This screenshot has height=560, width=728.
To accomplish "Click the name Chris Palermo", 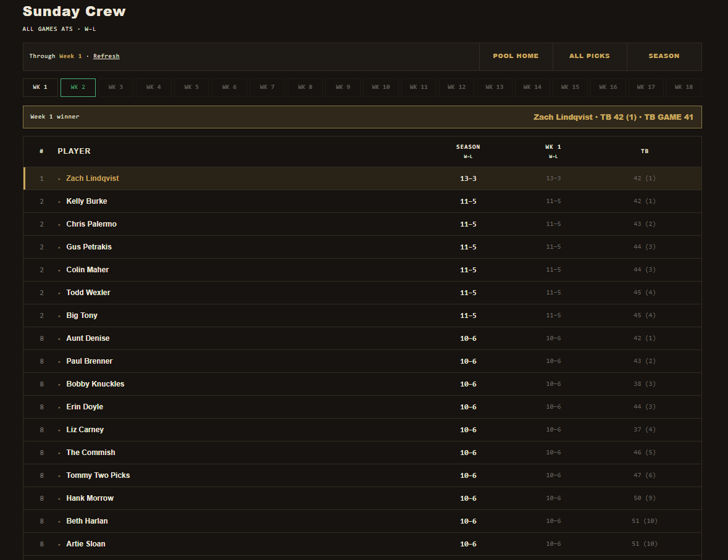I will [x=91, y=224].
